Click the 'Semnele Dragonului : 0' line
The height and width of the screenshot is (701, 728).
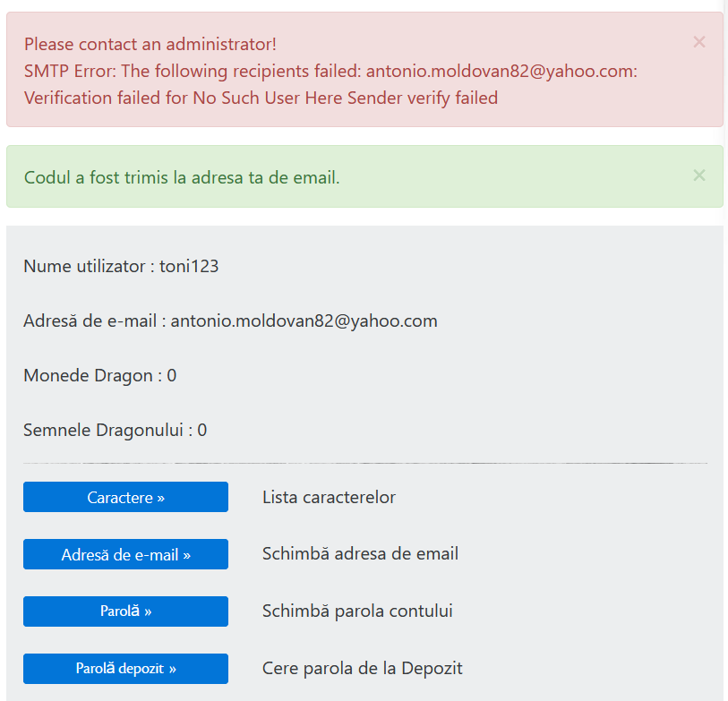coord(116,430)
